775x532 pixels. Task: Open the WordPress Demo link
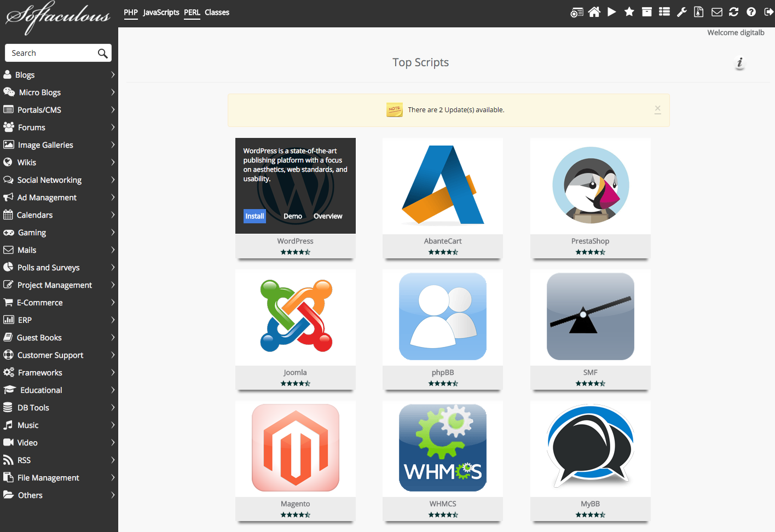pos(293,216)
